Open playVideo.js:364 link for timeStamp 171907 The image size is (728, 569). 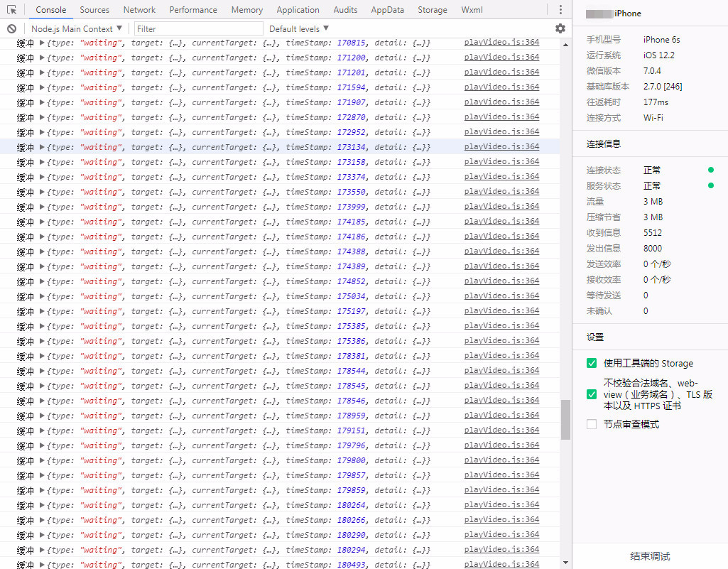502,102
